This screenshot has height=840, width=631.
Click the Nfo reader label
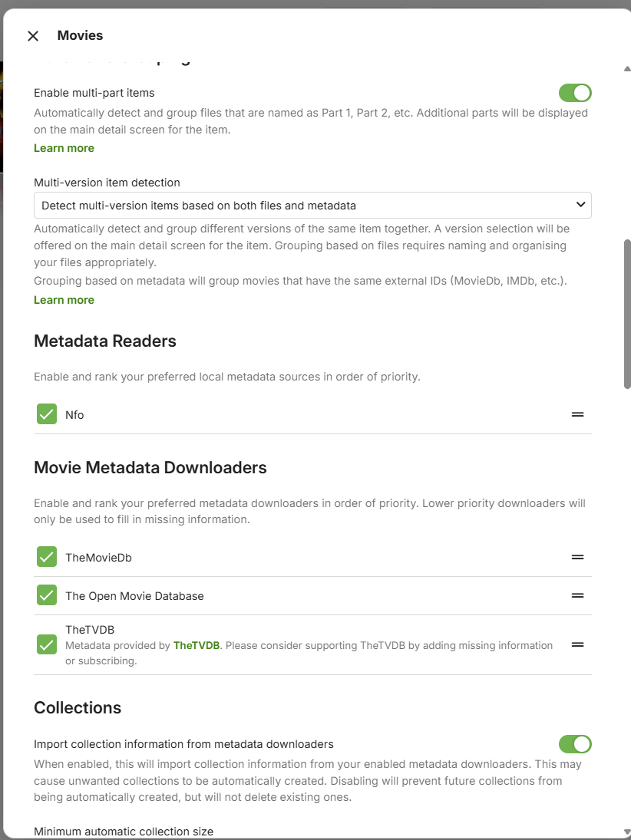click(x=74, y=415)
